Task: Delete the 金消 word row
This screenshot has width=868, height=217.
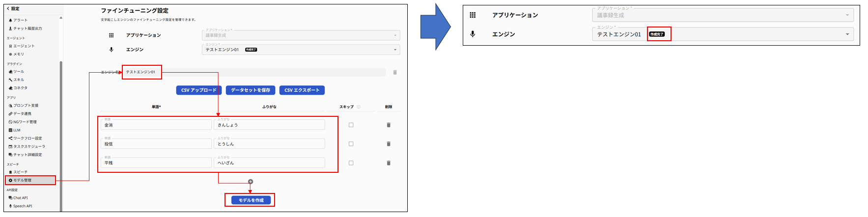Action: coord(388,125)
